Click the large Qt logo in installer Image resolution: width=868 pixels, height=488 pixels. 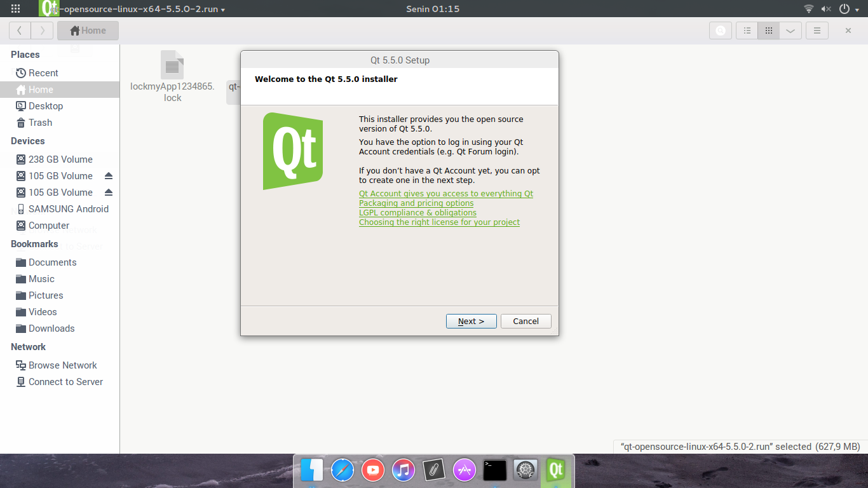coord(293,151)
